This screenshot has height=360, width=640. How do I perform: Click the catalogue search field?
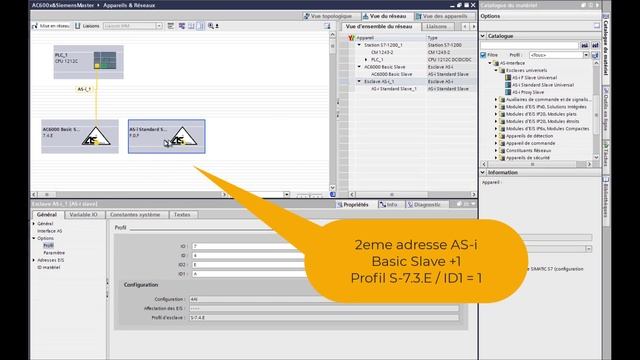click(x=529, y=45)
